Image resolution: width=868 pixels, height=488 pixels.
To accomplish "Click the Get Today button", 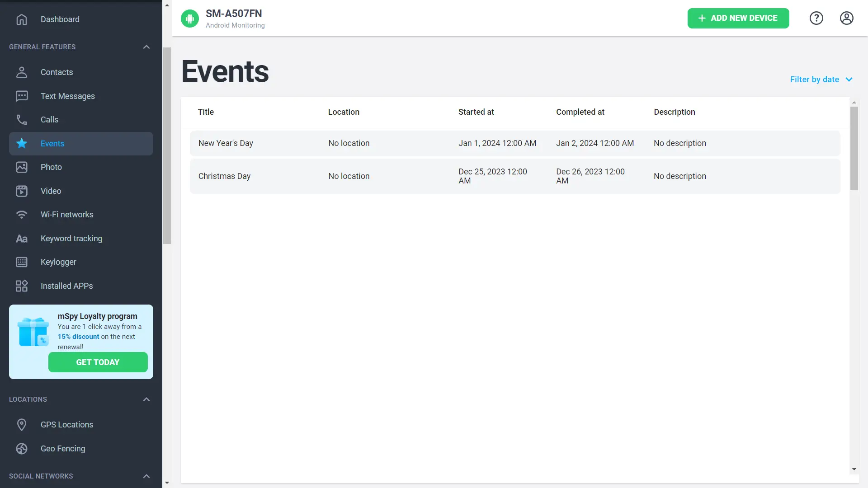I will tap(98, 362).
